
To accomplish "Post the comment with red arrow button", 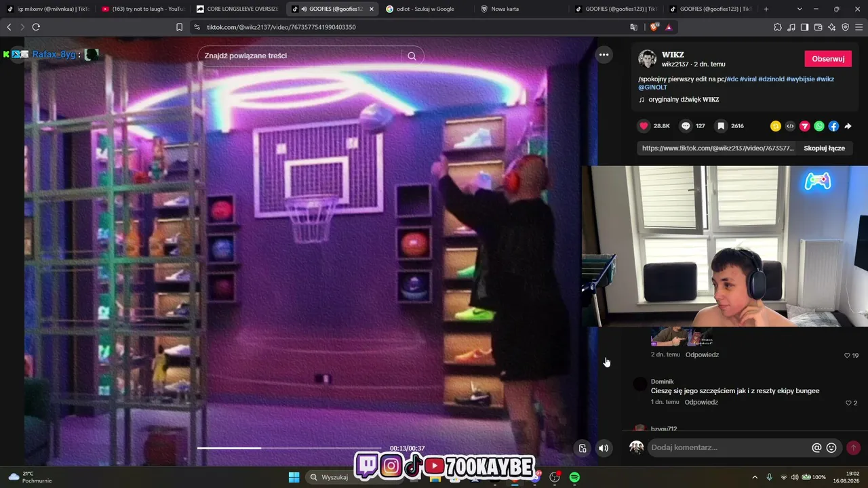I will 853,447.
